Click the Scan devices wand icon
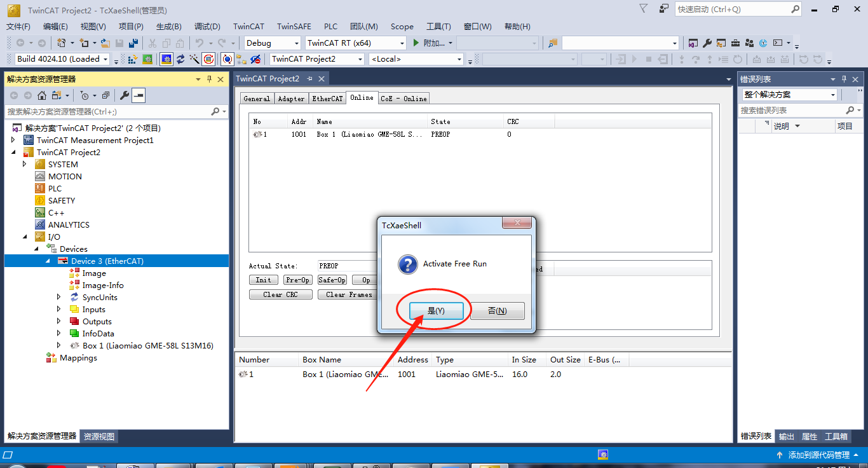 pyautogui.click(x=194, y=59)
